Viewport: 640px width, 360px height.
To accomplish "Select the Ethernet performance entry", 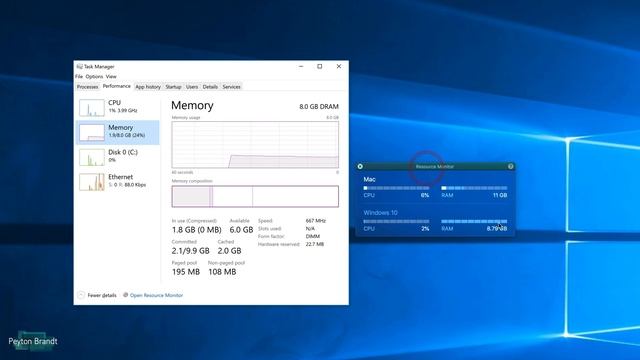I will (118, 182).
